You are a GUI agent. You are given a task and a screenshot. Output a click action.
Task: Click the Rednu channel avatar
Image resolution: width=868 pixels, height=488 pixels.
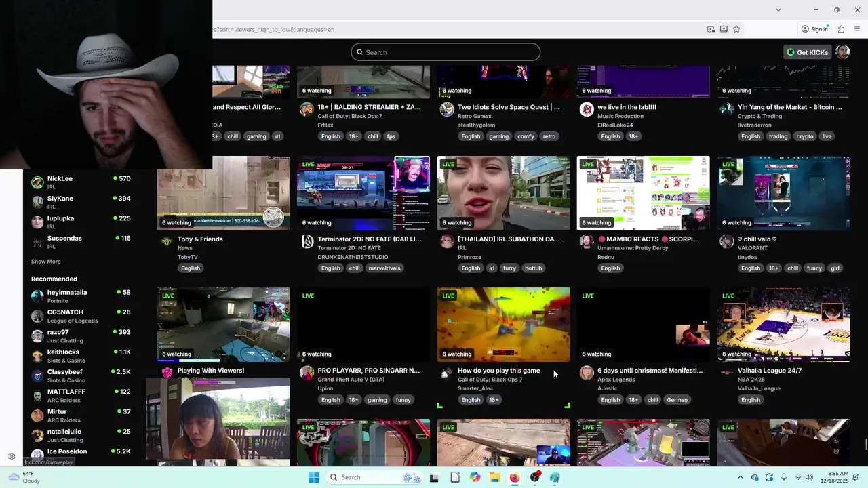[587, 242]
